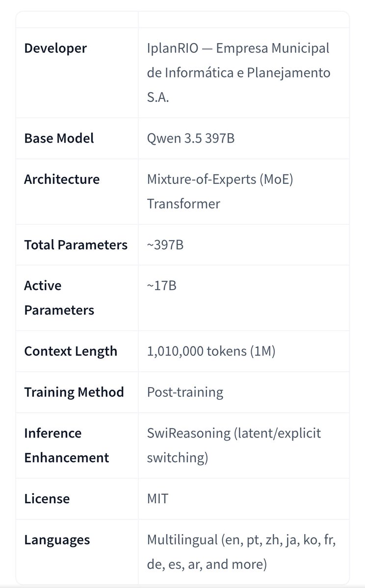Screen dimensions: 365x588
Task: Click the Mixture-of-Experts Transformer text
Action: click(x=220, y=191)
